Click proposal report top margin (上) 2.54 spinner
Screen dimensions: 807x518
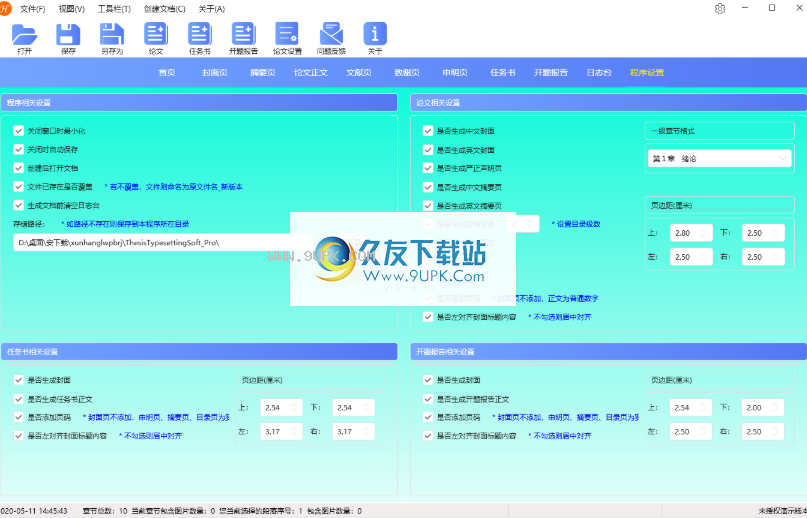(691, 407)
